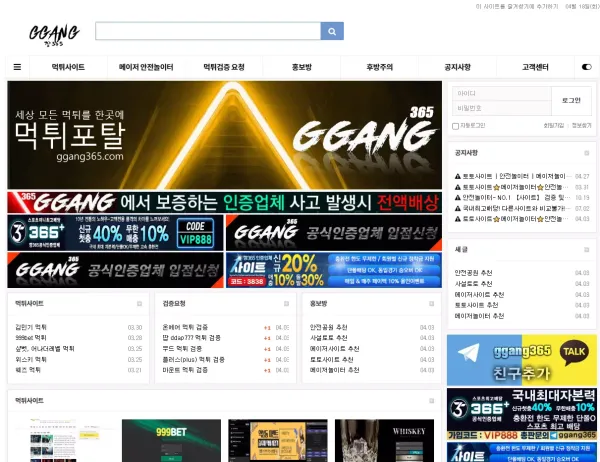The width and height of the screenshot is (600, 462).
Task: Click the TALK speech bubble icon
Action: pyautogui.click(x=574, y=352)
